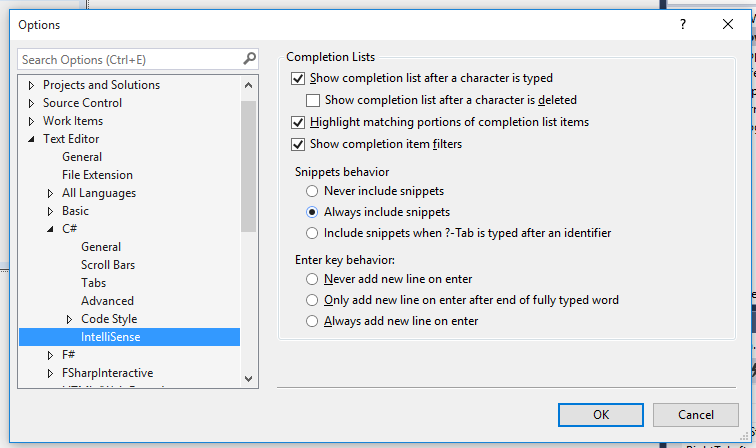Toggle Highlight matching portions checkbox

pyautogui.click(x=298, y=122)
